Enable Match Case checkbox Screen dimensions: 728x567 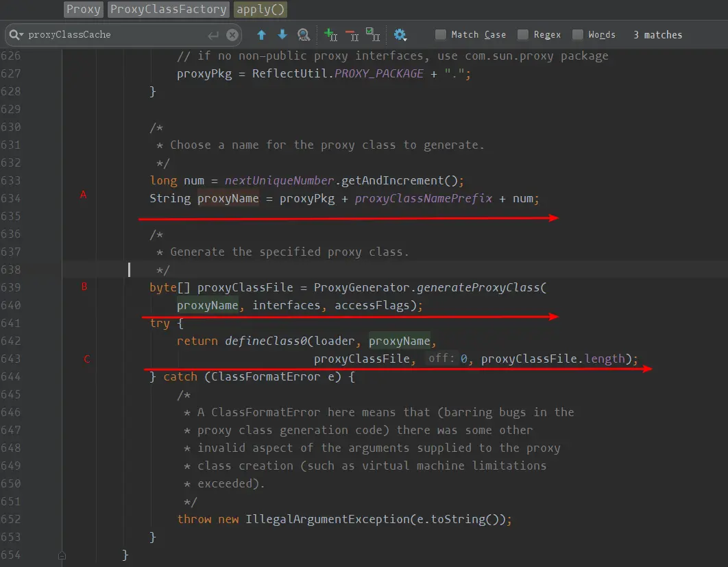tap(441, 35)
